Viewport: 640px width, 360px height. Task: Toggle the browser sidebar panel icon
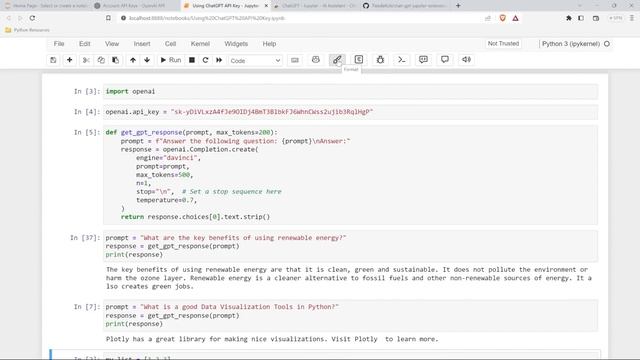[581, 18]
